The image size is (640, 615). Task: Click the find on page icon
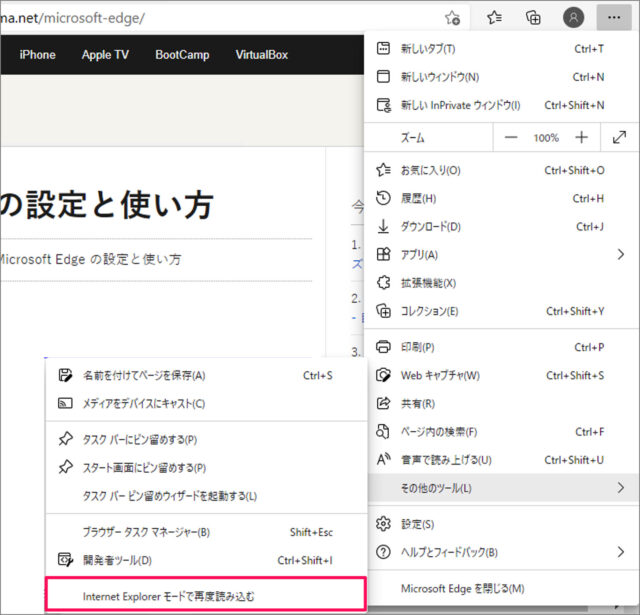(x=382, y=431)
